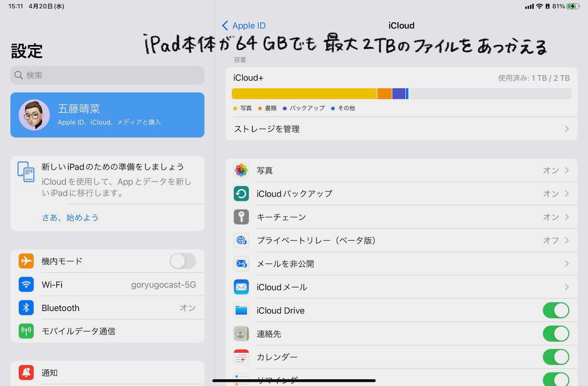
Task: Tap the 書類 legend label
Action: click(271, 108)
